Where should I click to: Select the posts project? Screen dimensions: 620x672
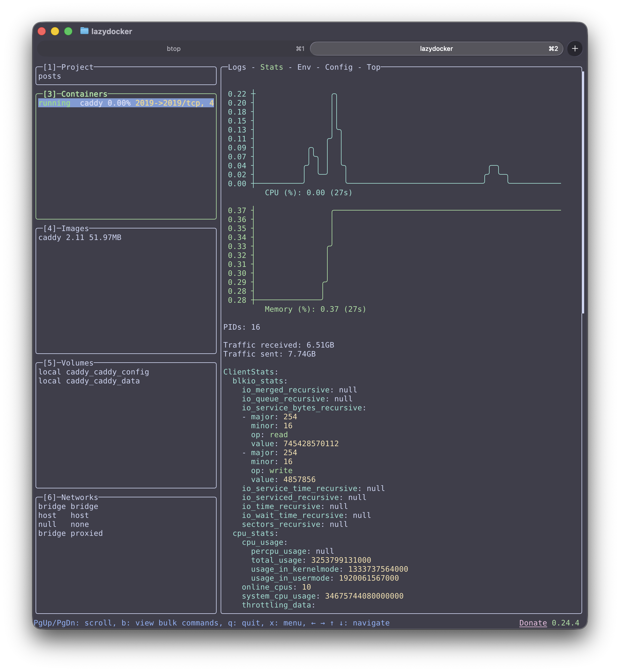coord(49,76)
